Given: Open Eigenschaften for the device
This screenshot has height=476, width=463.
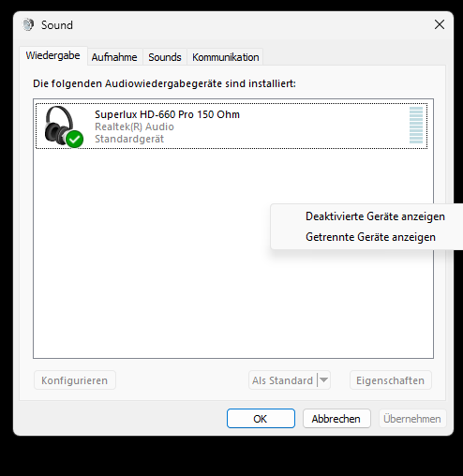Looking at the screenshot, I should [x=391, y=380].
